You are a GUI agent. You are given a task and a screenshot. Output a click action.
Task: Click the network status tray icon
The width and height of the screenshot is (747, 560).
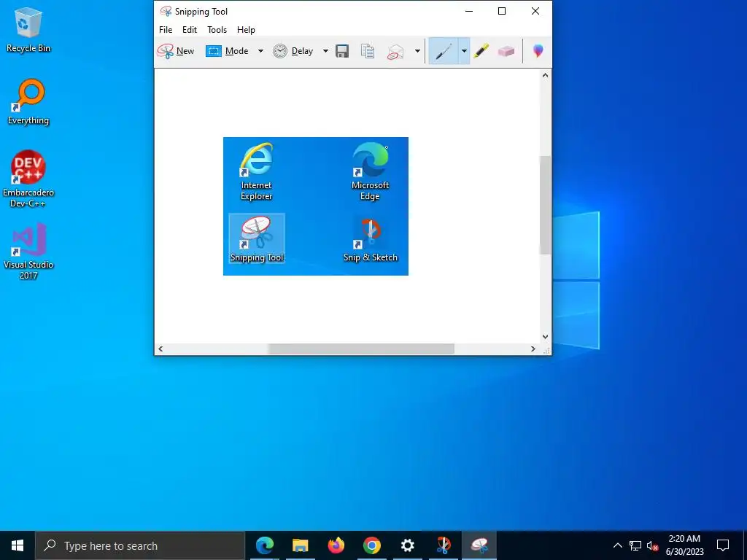635,545
